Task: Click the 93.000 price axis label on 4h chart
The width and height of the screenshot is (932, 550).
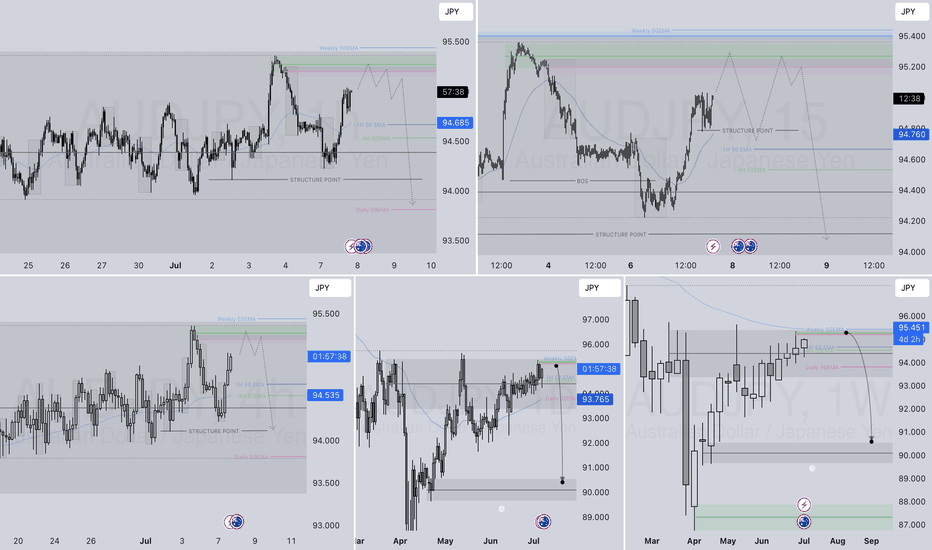Action: [326, 526]
